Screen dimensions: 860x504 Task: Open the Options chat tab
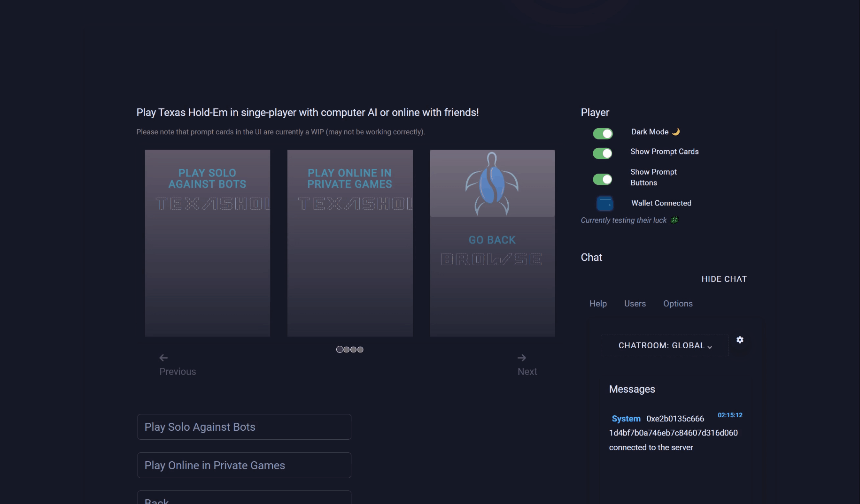coord(678,304)
